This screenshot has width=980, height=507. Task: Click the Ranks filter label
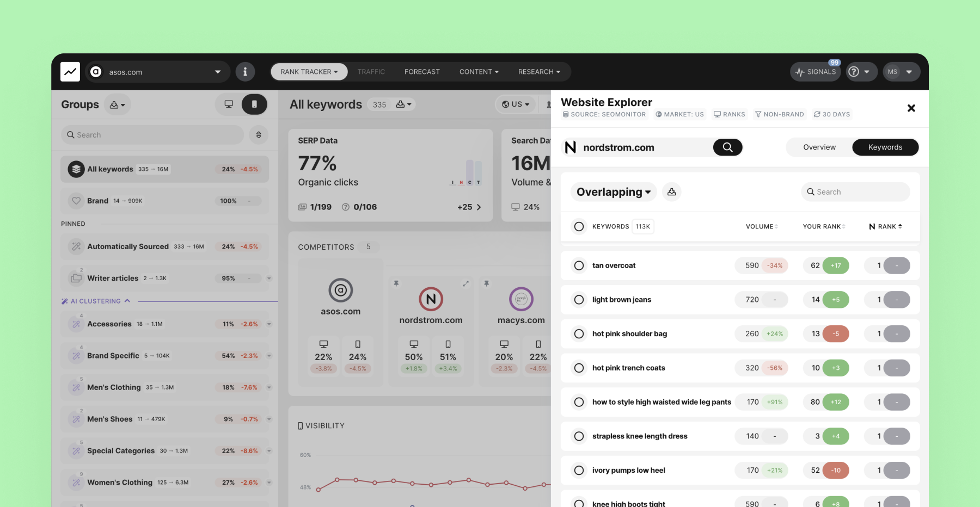730,114
